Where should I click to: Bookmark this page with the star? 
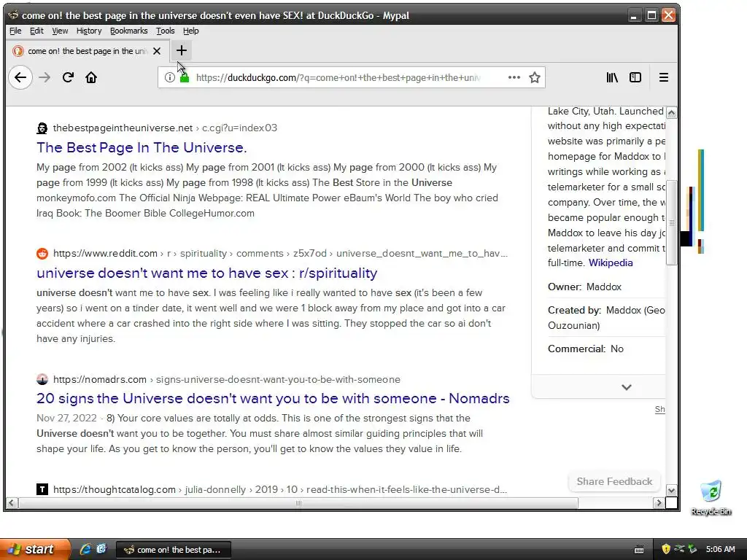point(535,77)
